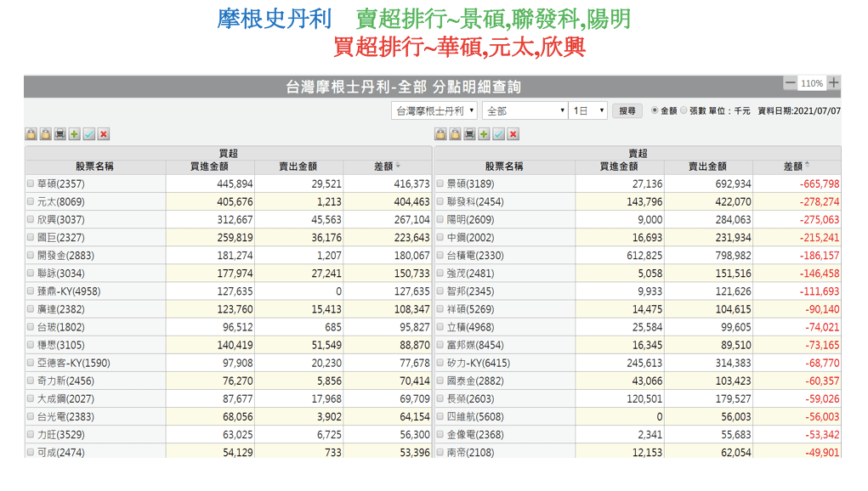Open the 全部 branch dropdown

525,110
